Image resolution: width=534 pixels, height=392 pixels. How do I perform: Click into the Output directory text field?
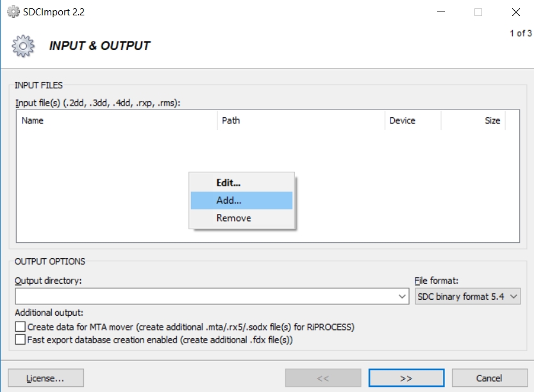(x=206, y=297)
